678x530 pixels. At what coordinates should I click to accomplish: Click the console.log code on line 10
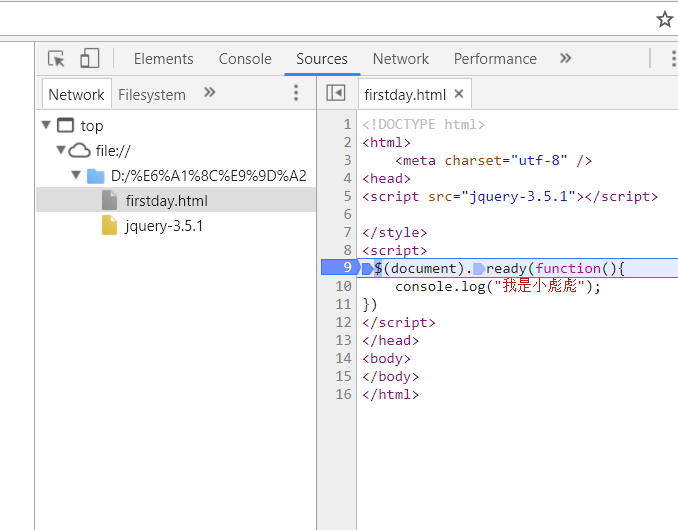tap(498, 287)
